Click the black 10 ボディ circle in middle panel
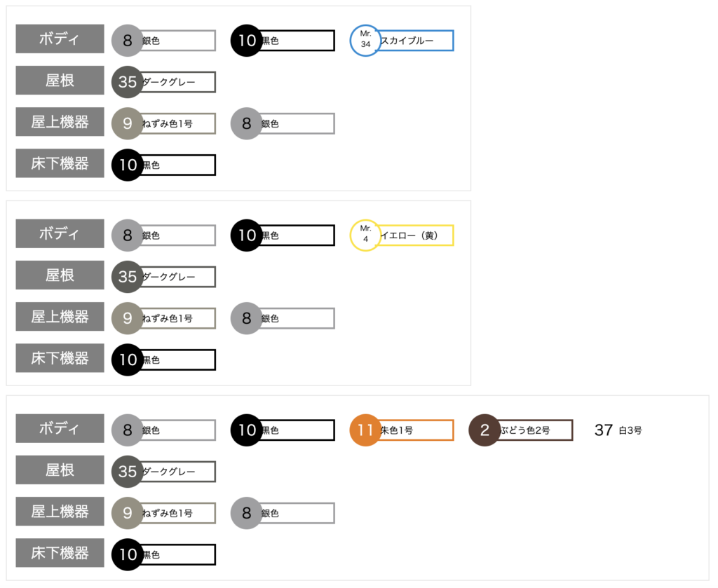The image size is (718, 588). [x=247, y=235]
